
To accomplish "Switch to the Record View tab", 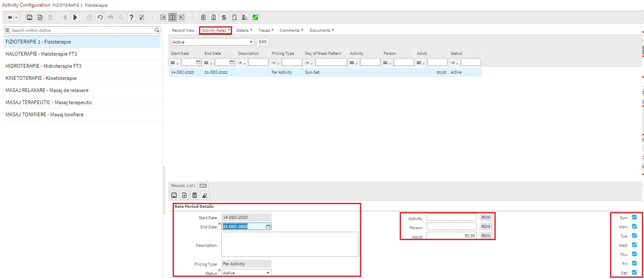I will pyautogui.click(x=183, y=30).
